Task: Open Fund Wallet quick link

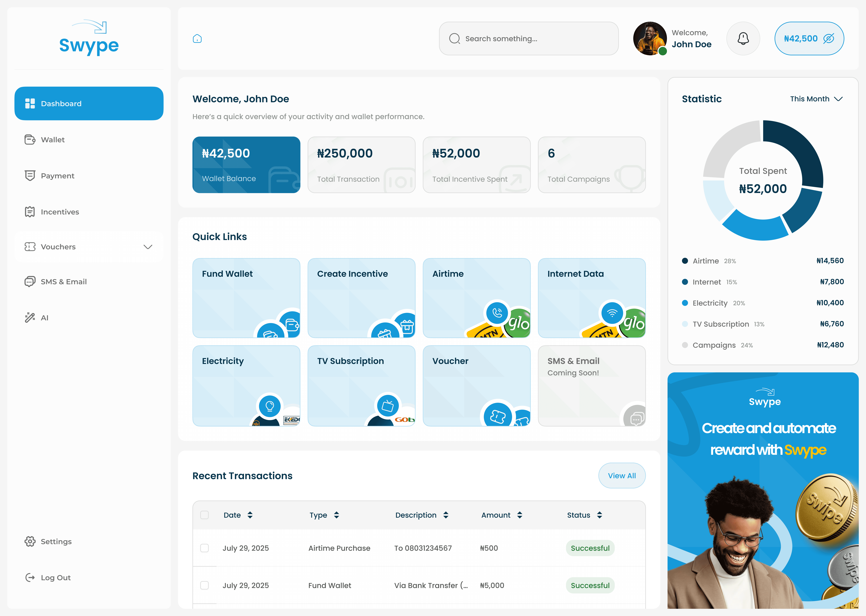Action: tap(246, 298)
